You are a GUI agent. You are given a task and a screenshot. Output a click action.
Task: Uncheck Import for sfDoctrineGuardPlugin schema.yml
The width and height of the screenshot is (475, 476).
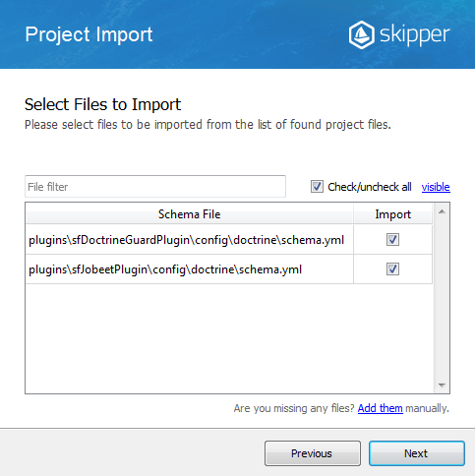pos(392,240)
